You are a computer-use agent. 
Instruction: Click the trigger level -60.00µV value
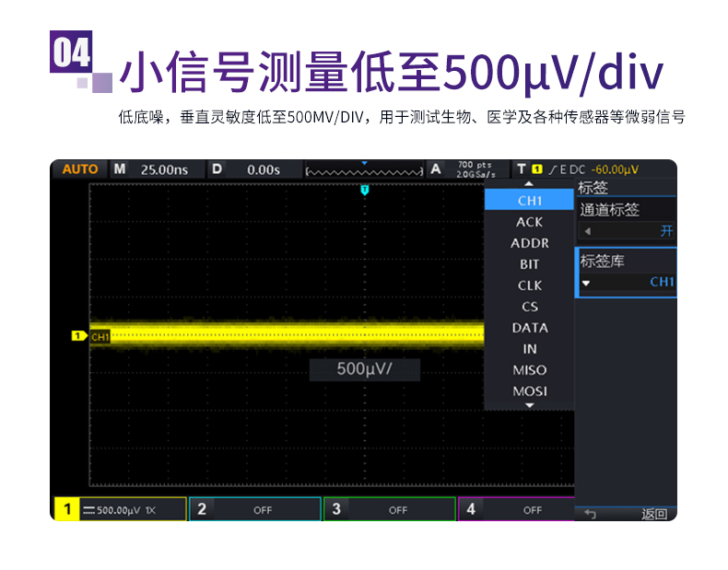pyautogui.click(x=615, y=169)
